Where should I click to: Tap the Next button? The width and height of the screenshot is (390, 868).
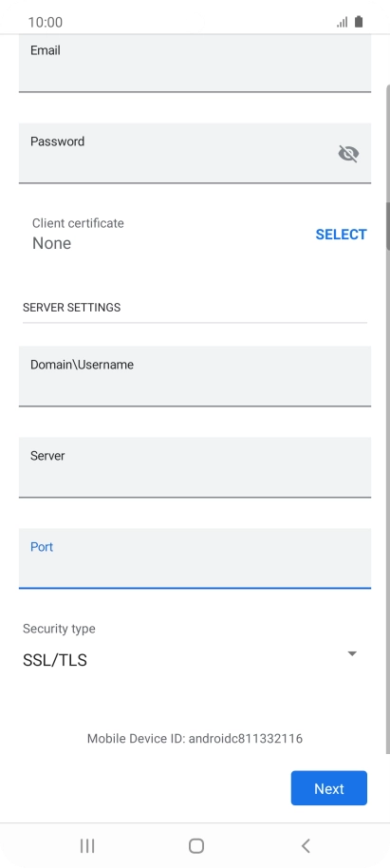pos(329,788)
